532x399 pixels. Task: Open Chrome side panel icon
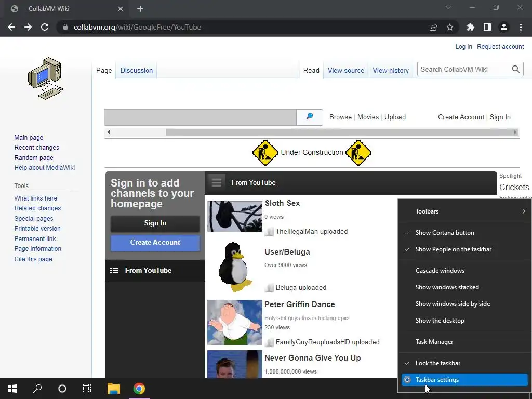click(487, 27)
